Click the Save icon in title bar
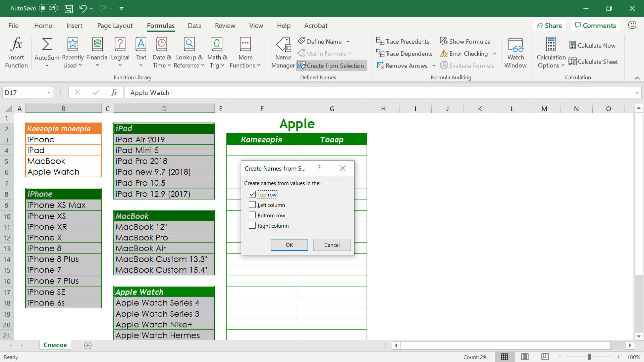The height and width of the screenshot is (362, 644). click(68, 8)
